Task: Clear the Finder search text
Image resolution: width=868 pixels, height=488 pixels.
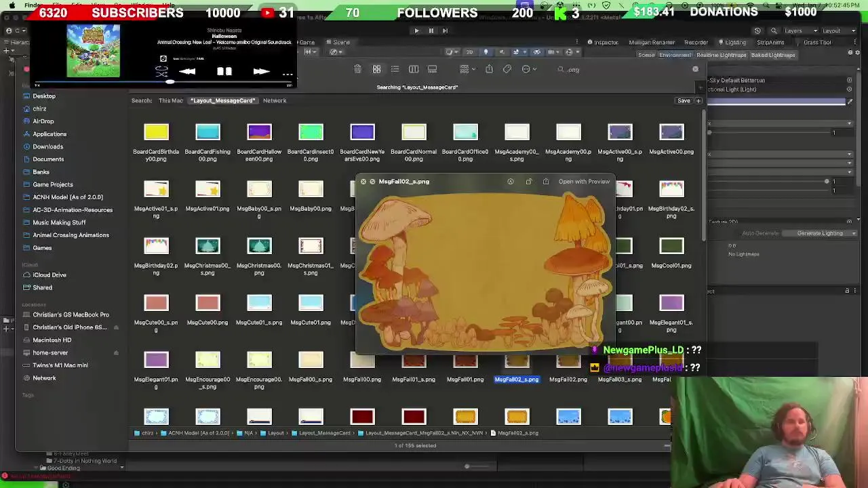Action: 695,69
